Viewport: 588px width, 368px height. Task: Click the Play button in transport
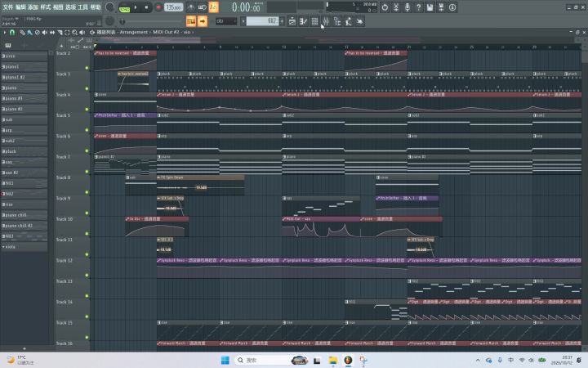click(136, 7)
